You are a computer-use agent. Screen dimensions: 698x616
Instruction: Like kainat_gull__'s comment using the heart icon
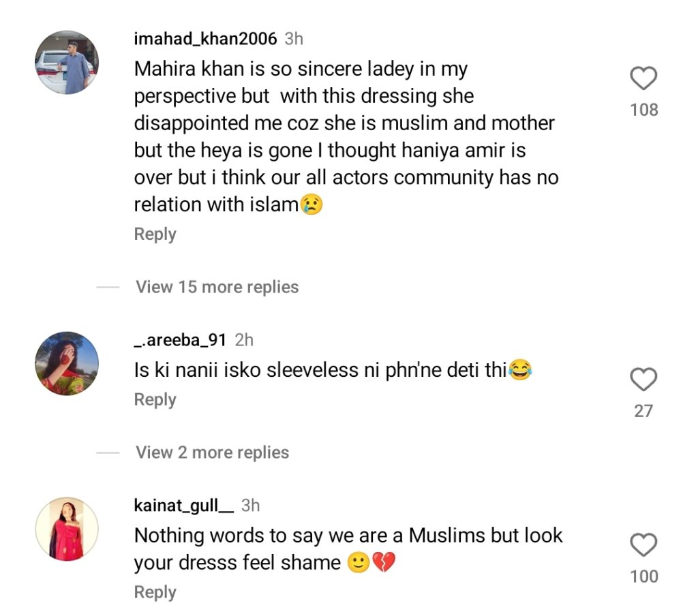click(x=643, y=546)
